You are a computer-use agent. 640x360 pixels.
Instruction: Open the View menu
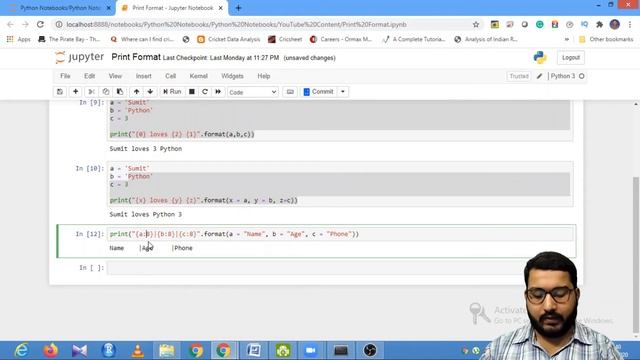point(115,76)
